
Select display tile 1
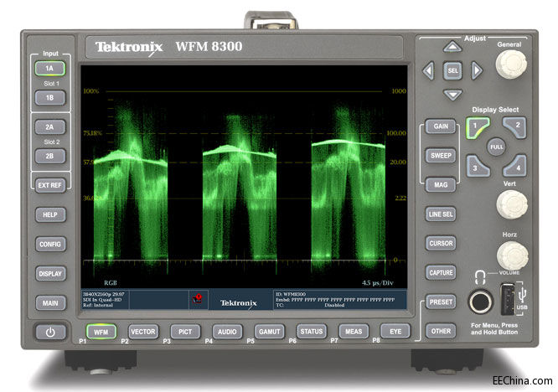478,127
